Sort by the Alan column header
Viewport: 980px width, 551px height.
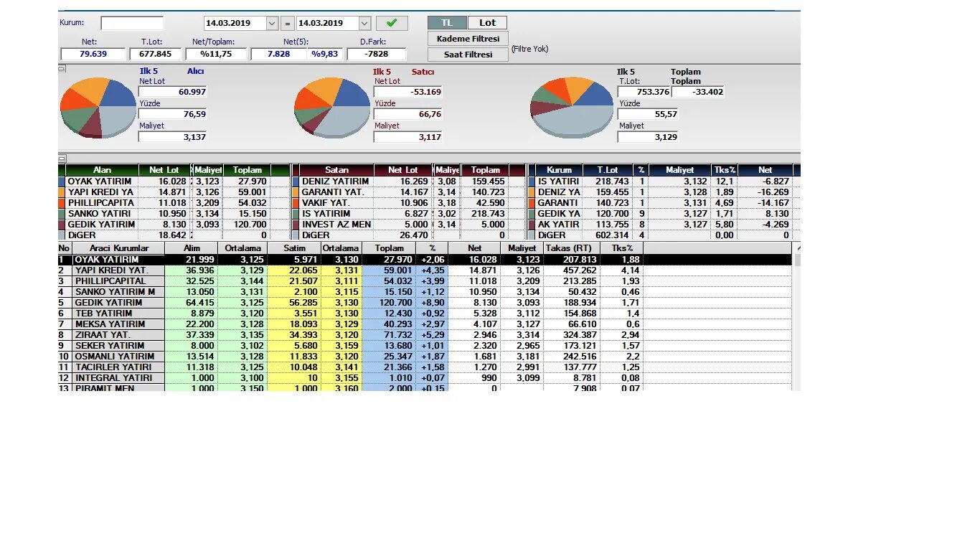pos(102,170)
